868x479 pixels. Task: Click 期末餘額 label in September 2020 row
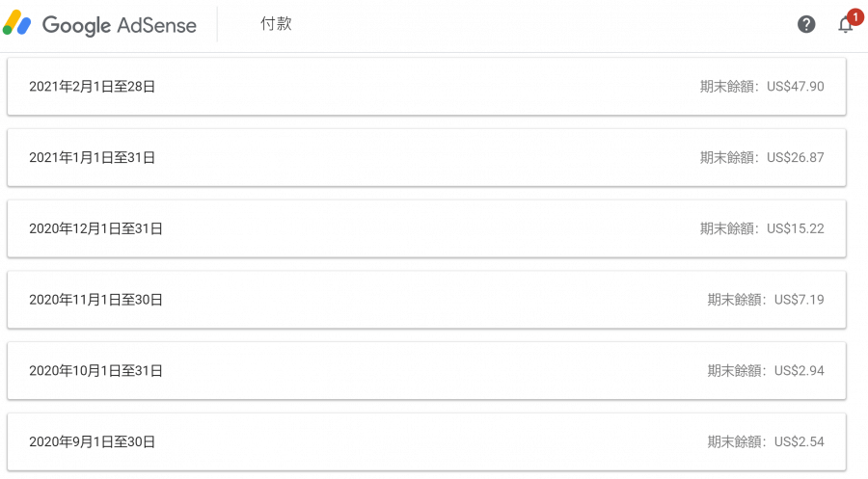734,442
